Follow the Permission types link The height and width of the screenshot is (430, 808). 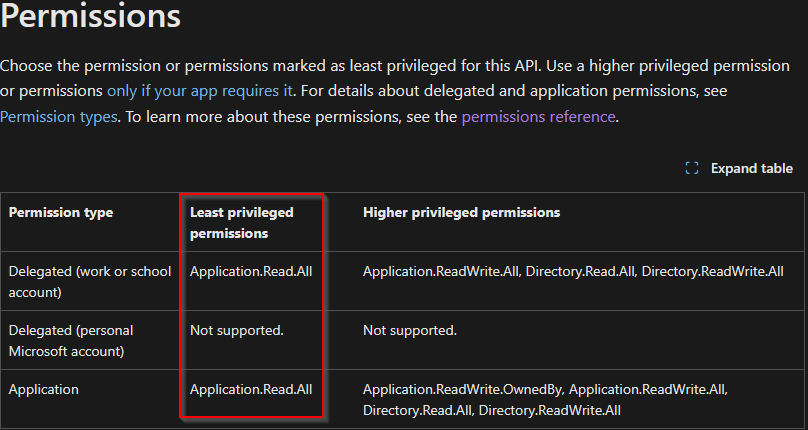click(x=58, y=116)
